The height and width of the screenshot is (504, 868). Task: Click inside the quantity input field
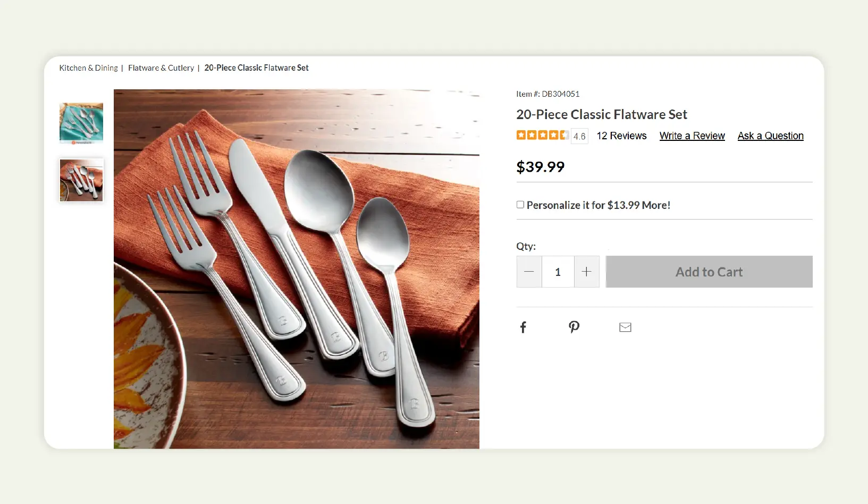(558, 272)
